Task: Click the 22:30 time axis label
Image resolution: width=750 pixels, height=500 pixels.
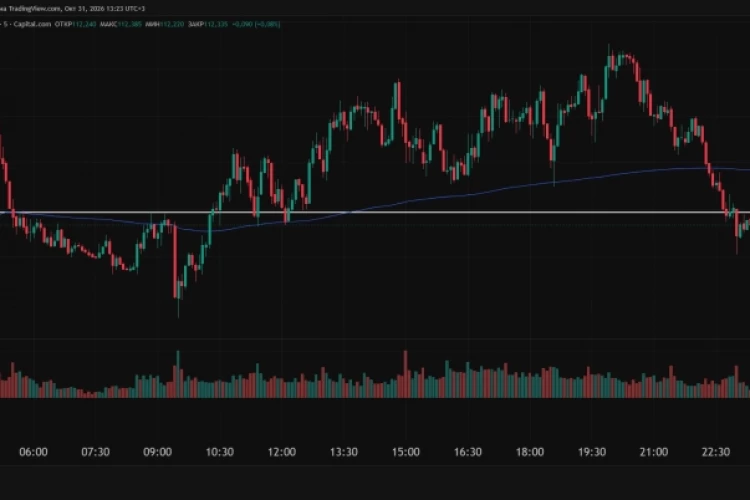Action: click(716, 452)
